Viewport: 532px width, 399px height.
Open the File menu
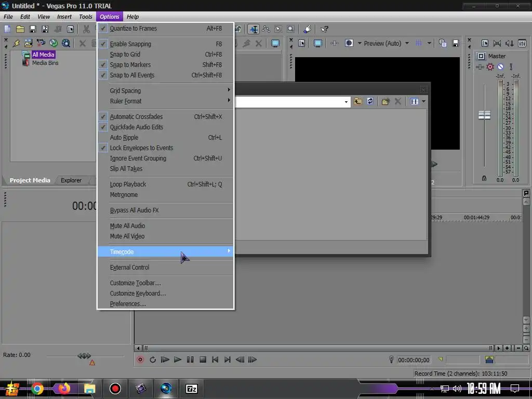(8, 17)
